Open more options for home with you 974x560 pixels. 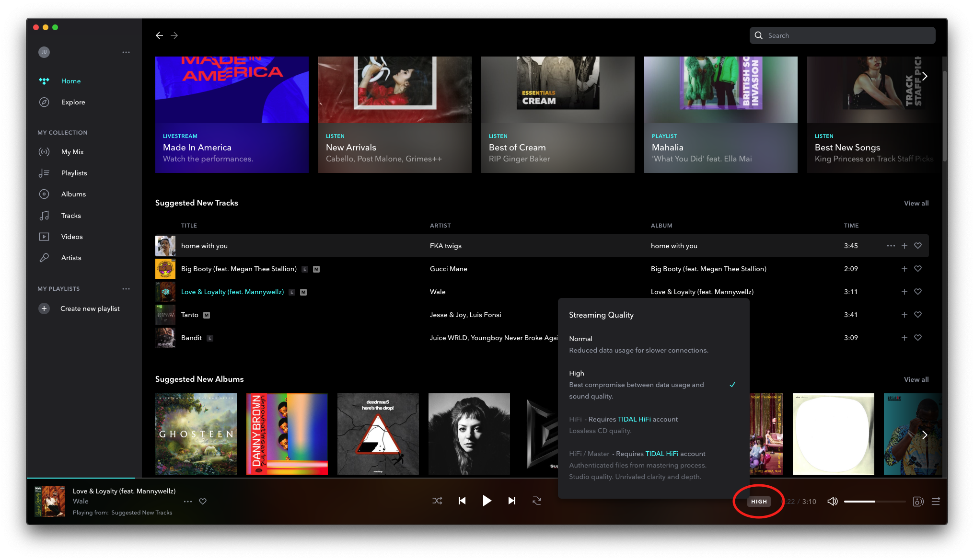coord(891,246)
